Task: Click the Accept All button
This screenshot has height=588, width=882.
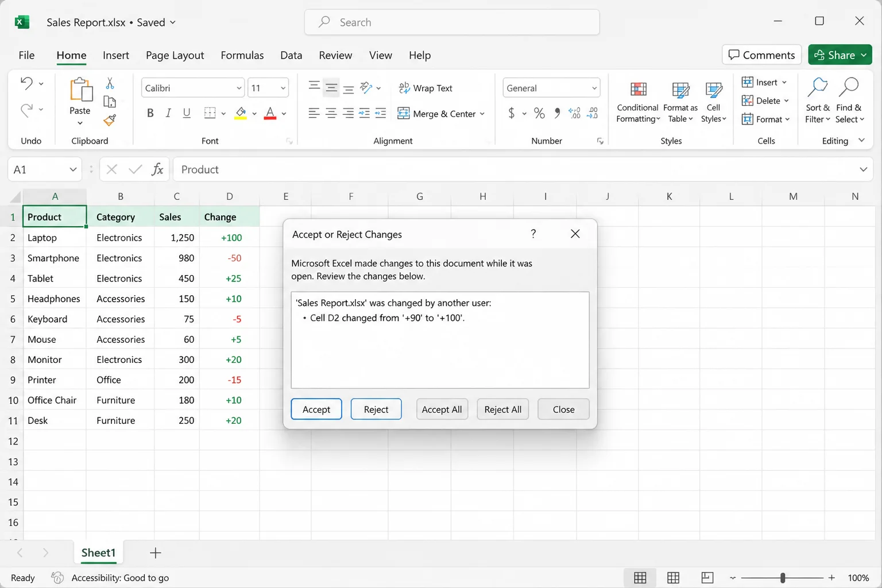Action: click(x=442, y=409)
